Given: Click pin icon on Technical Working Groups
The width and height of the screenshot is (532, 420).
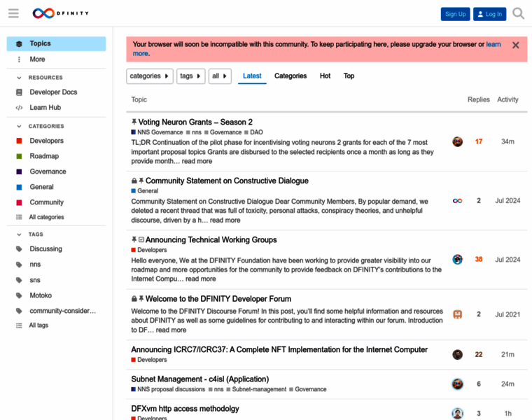Looking at the screenshot, I should (134, 239).
